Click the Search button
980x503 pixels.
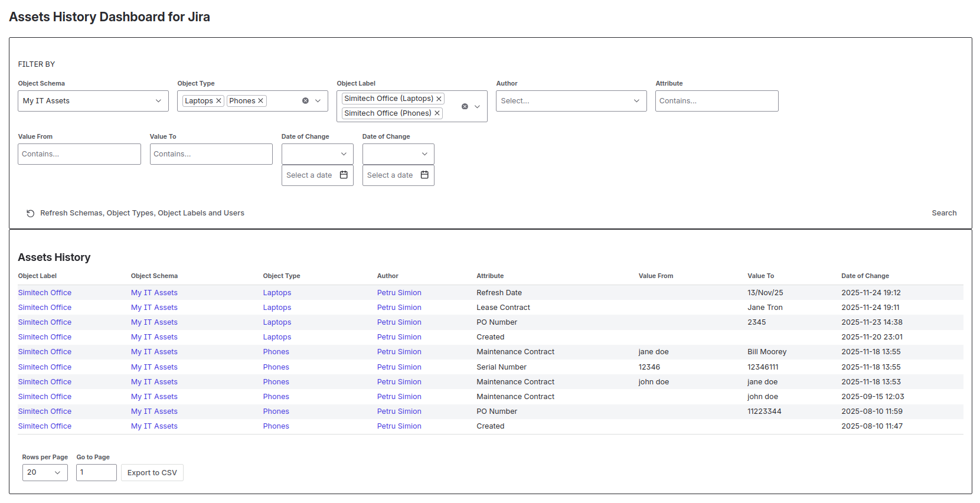coord(943,213)
